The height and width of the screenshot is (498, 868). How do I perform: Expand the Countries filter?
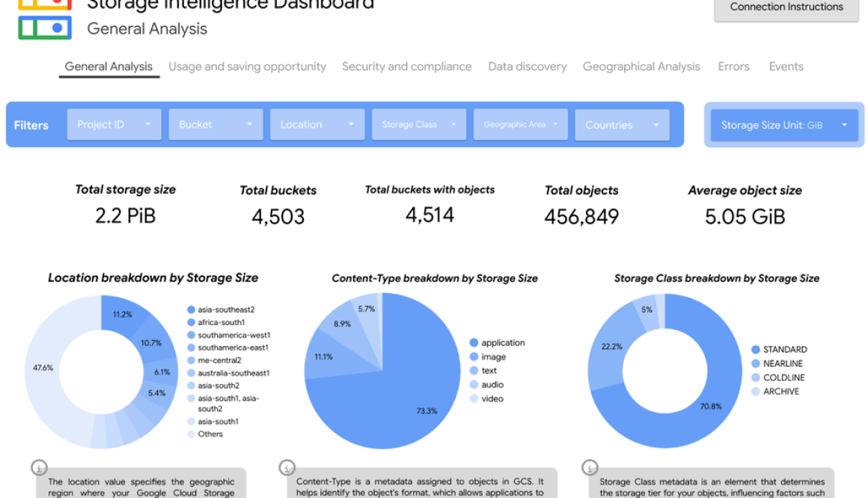coord(622,124)
